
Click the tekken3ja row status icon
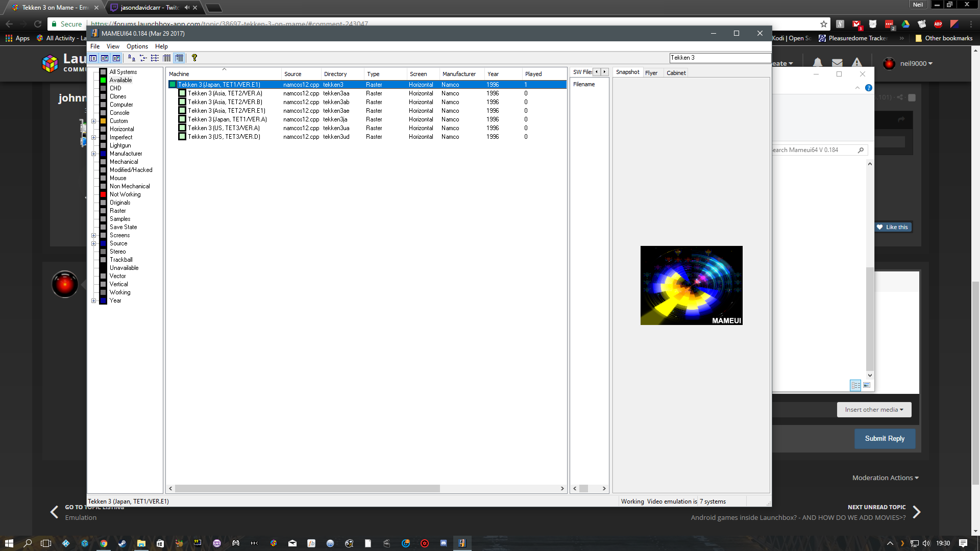point(182,119)
